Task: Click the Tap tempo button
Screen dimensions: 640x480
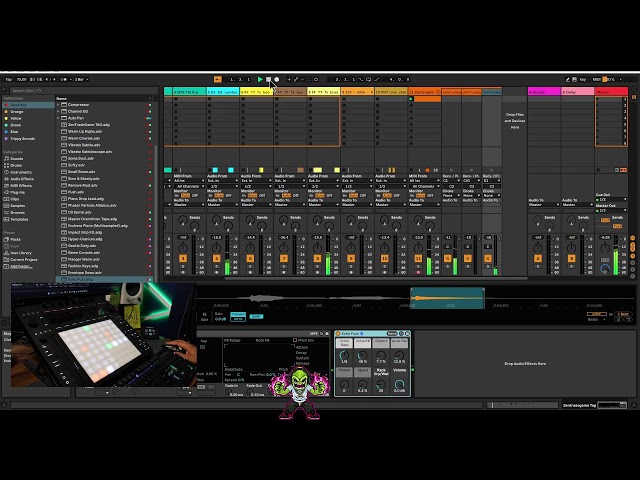Action: [8, 80]
